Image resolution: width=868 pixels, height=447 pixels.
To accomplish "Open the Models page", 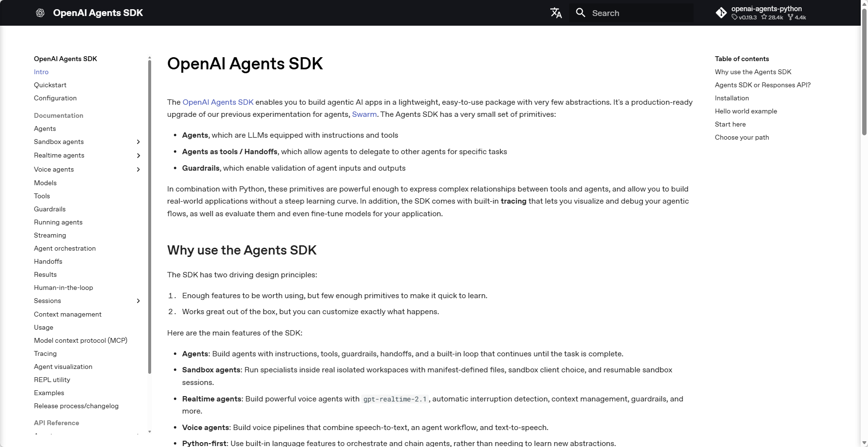I will tap(45, 183).
